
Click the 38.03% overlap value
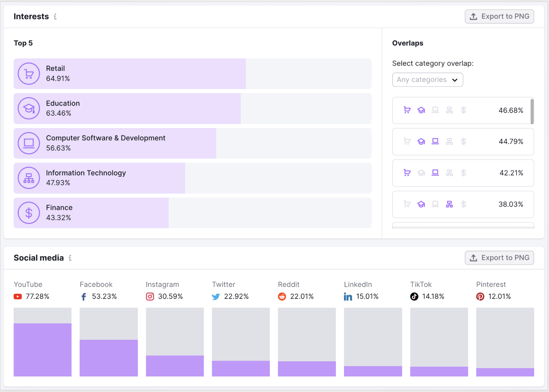pyautogui.click(x=511, y=204)
